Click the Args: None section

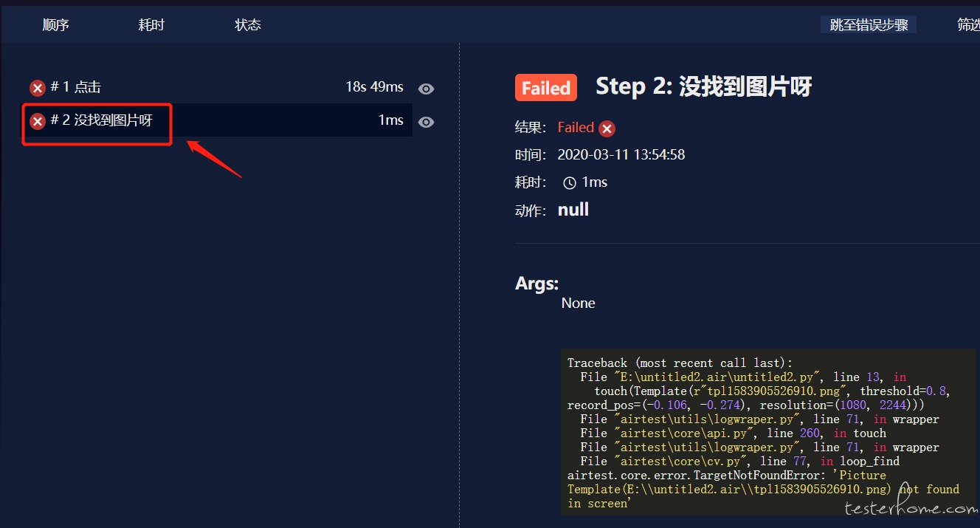[555, 293]
